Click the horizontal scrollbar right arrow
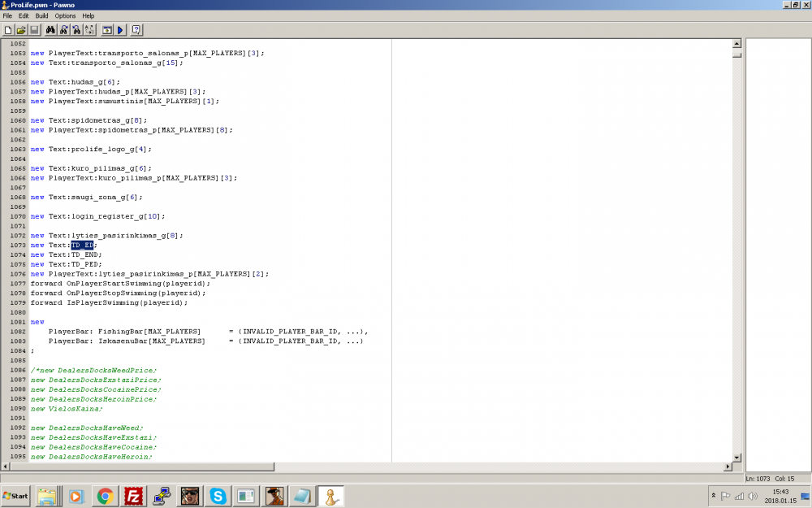 pyautogui.click(x=728, y=467)
